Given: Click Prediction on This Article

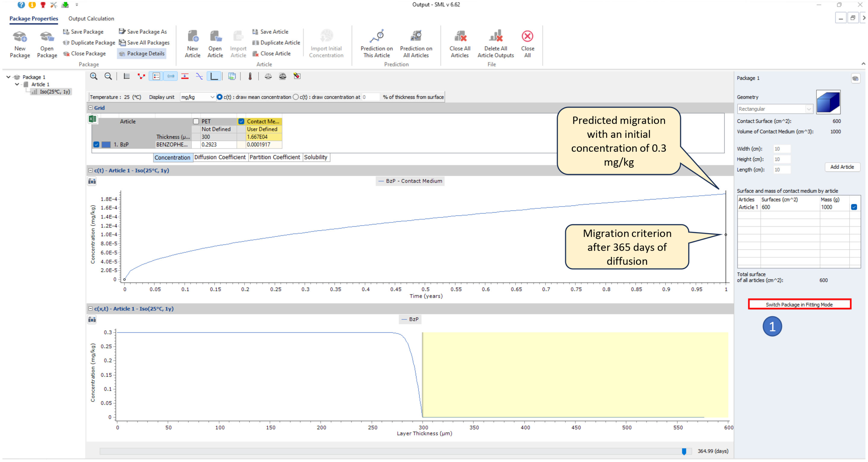Looking at the screenshot, I should point(376,43).
